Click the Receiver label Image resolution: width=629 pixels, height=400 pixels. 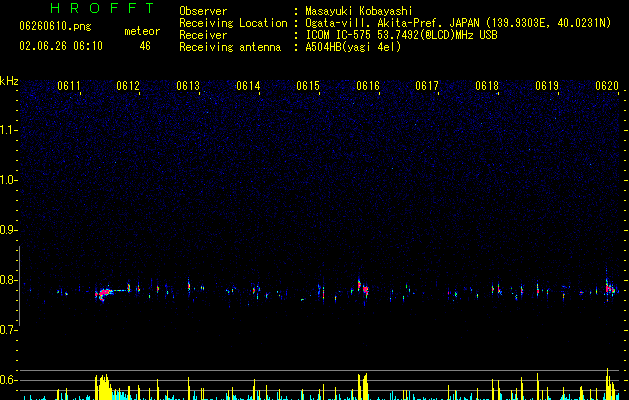pyautogui.click(x=203, y=35)
